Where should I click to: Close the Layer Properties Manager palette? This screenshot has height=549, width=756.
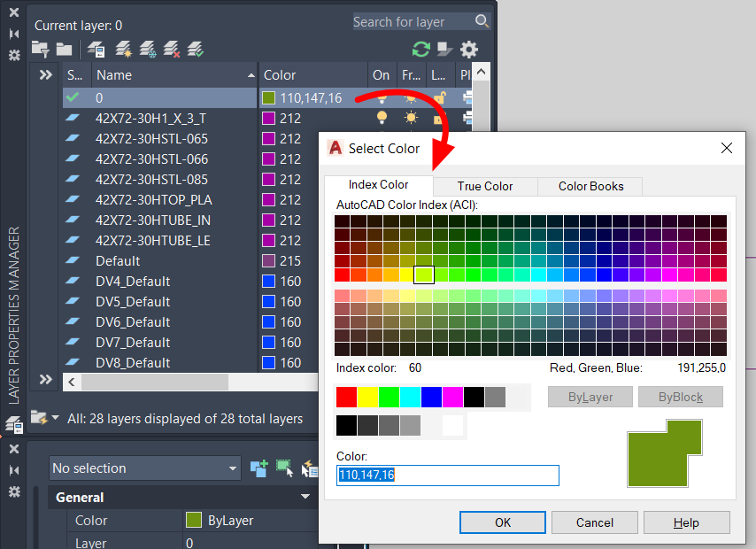click(14, 12)
